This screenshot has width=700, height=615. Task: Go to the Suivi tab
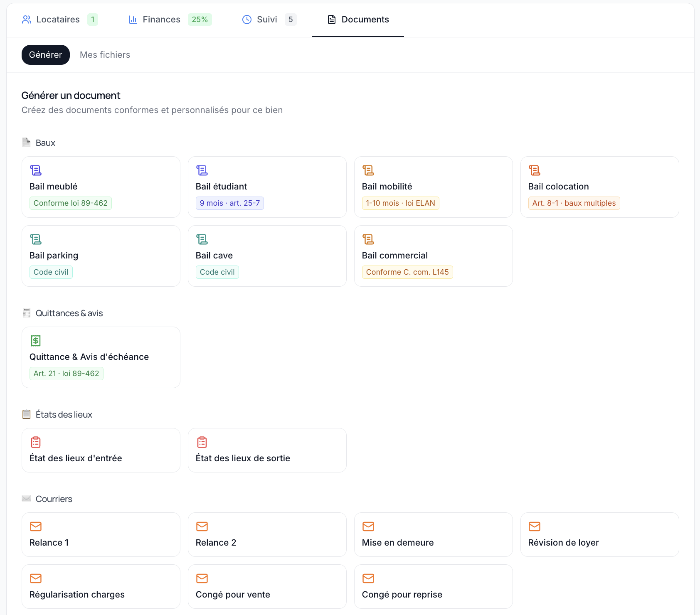[267, 20]
